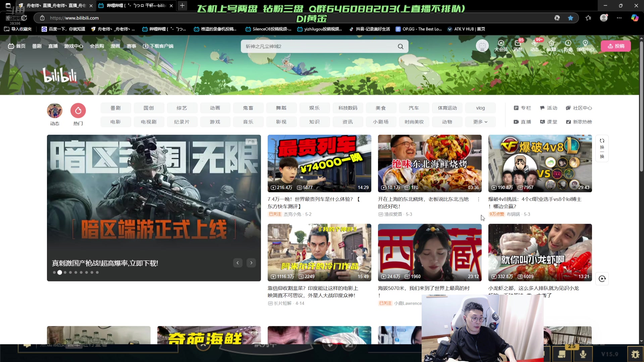Click the 换一换 refresh recommendations button

pyautogui.click(x=602, y=148)
